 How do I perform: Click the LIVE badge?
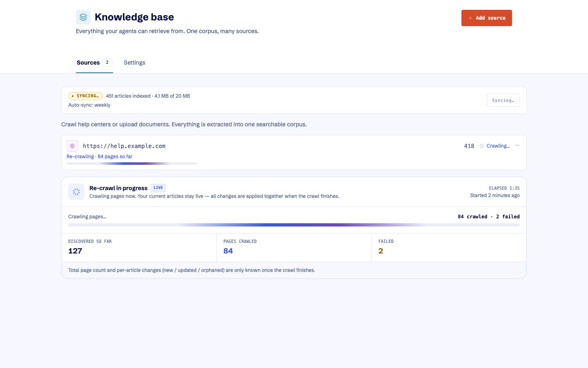tap(158, 188)
